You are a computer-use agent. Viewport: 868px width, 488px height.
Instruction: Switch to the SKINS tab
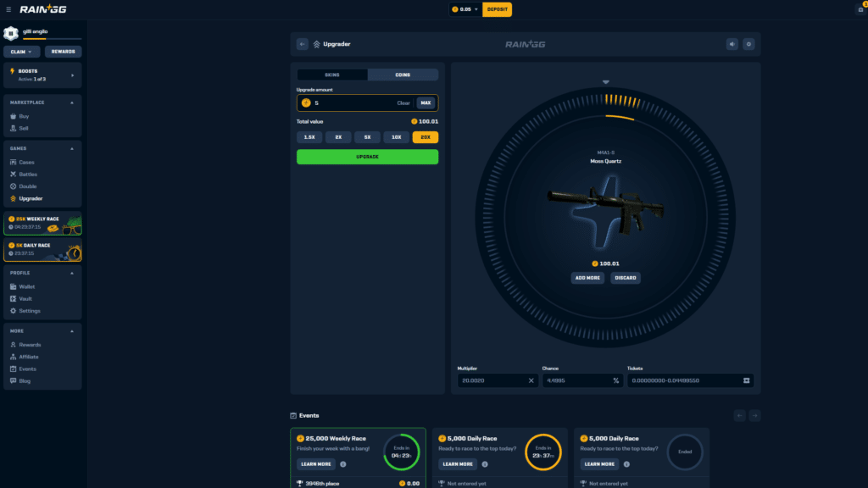click(x=331, y=75)
